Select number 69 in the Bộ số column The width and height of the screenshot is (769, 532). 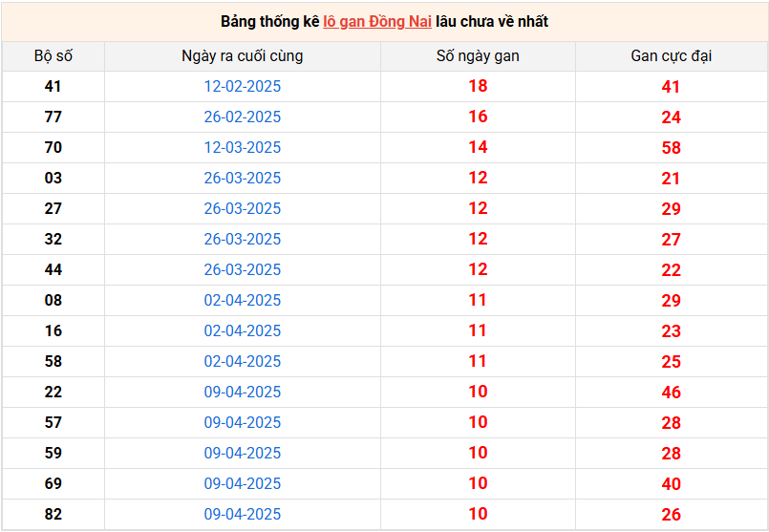coord(53,484)
